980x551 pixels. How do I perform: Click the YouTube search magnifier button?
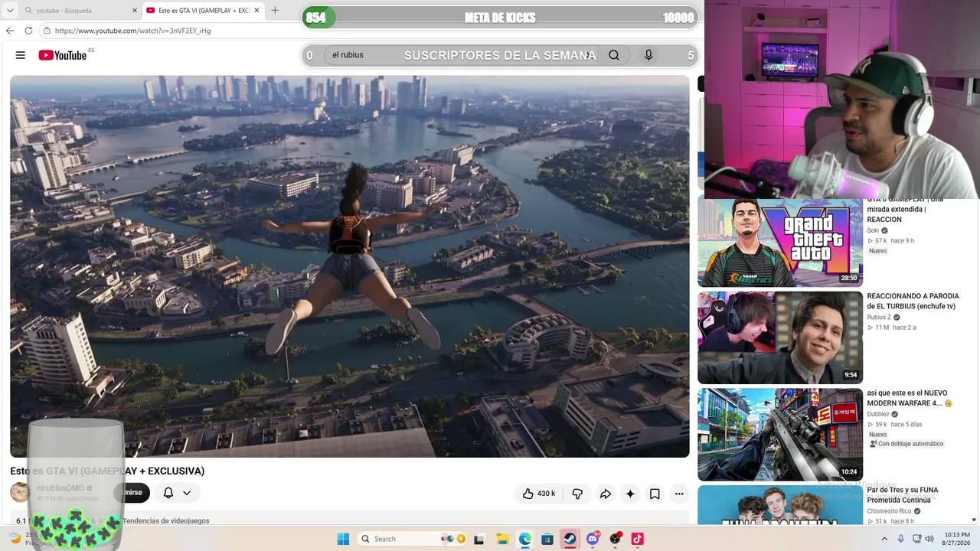[x=614, y=55]
